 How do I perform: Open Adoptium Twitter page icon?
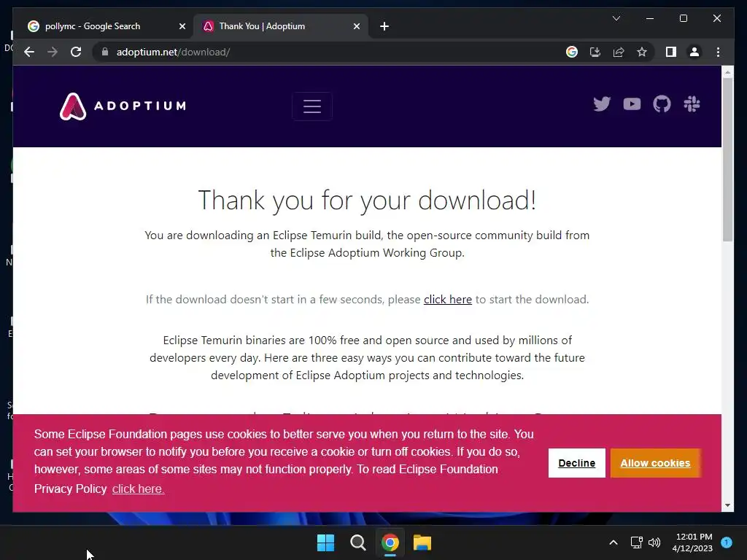click(x=602, y=104)
